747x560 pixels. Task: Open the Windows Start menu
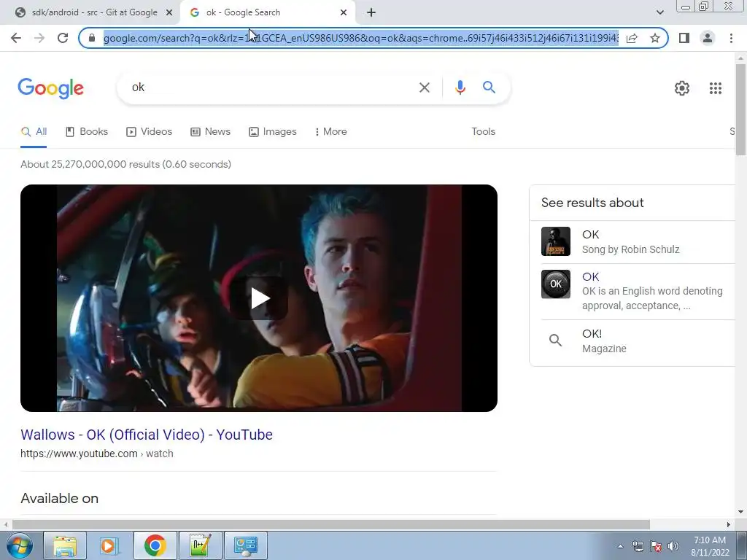[19, 545]
